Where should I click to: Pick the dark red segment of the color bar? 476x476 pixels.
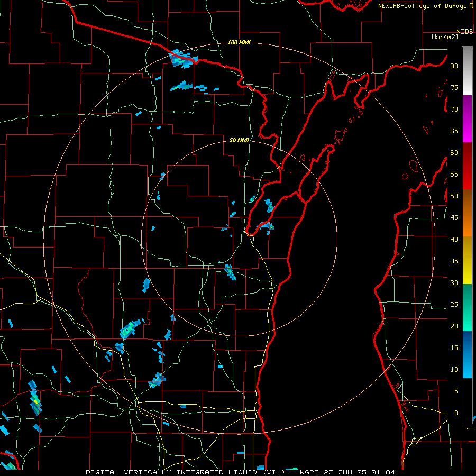click(x=467, y=166)
